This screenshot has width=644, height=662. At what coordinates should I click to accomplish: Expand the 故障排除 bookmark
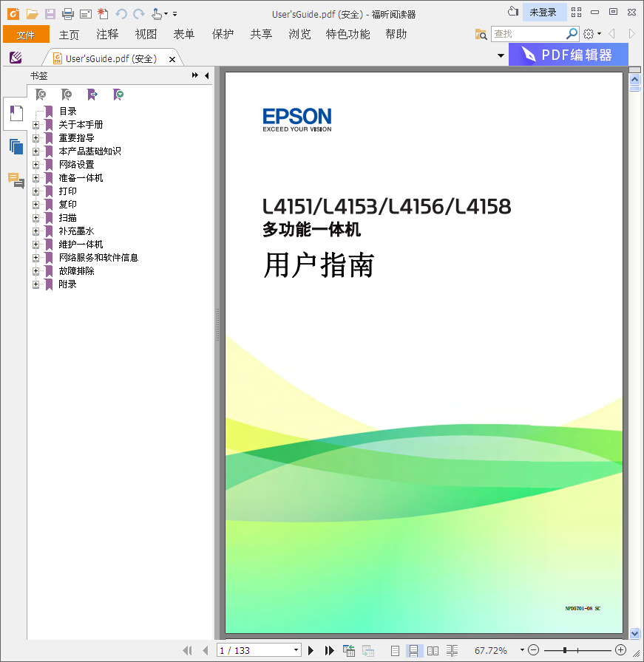36,271
